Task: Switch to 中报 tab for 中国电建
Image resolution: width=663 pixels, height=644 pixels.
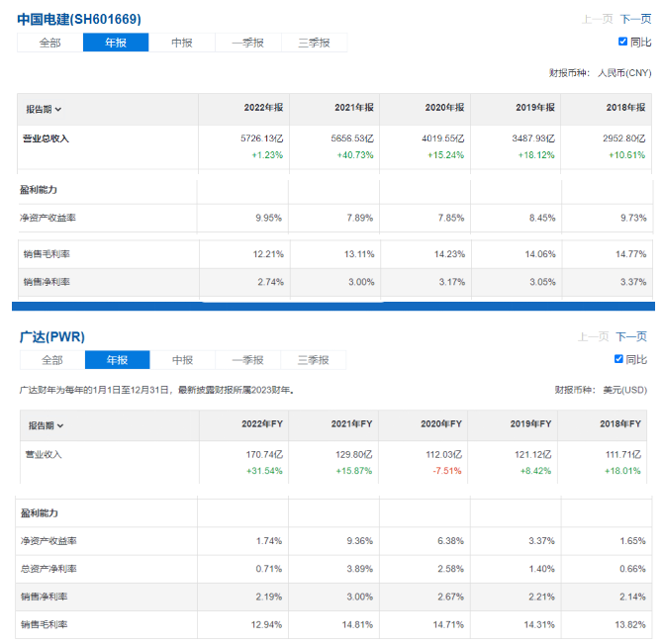Action: click(182, 43)
